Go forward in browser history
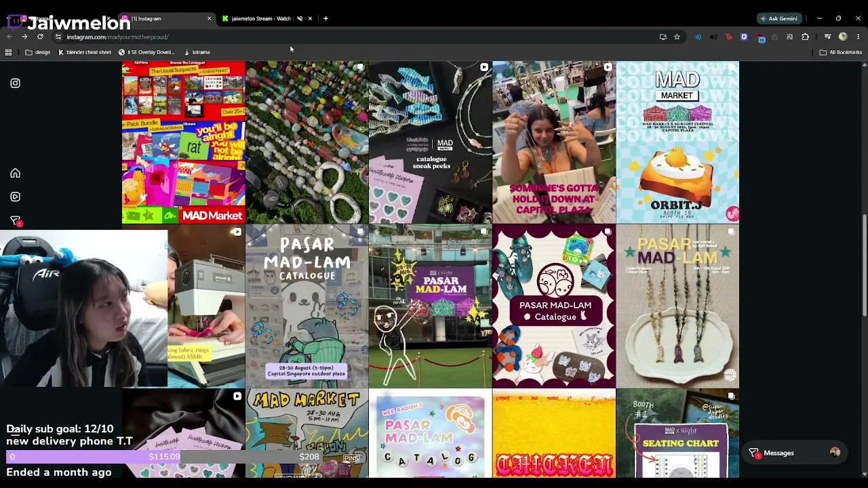The image size is (868, 488). [x=24, y=37]
